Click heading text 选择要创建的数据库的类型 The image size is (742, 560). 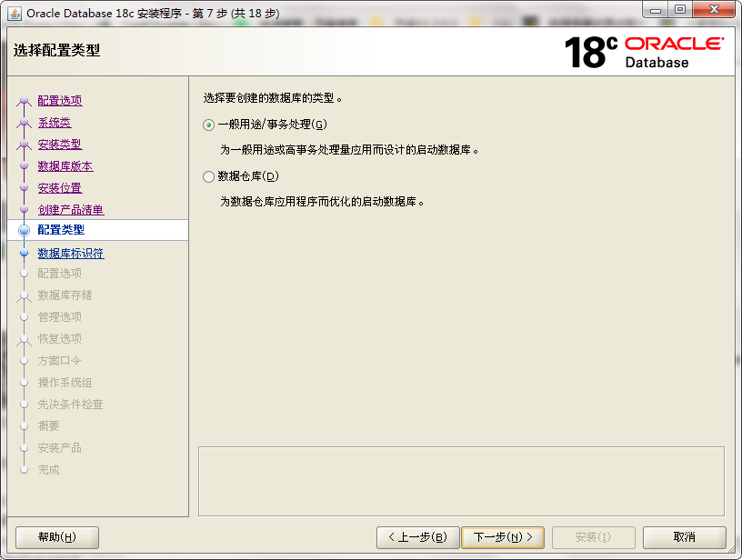pyautogui.click(x=273, y=98)
